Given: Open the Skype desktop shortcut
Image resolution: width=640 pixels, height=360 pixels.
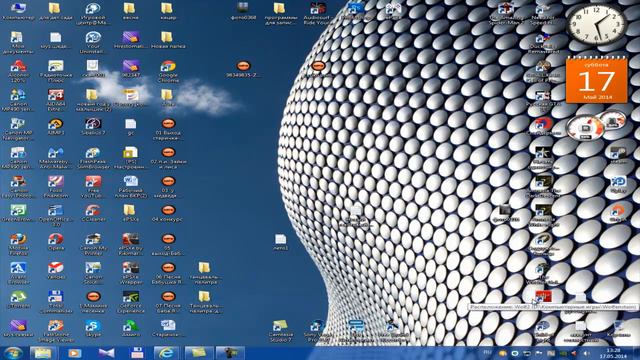Looking at the screenshot, I should coord(93,329).
